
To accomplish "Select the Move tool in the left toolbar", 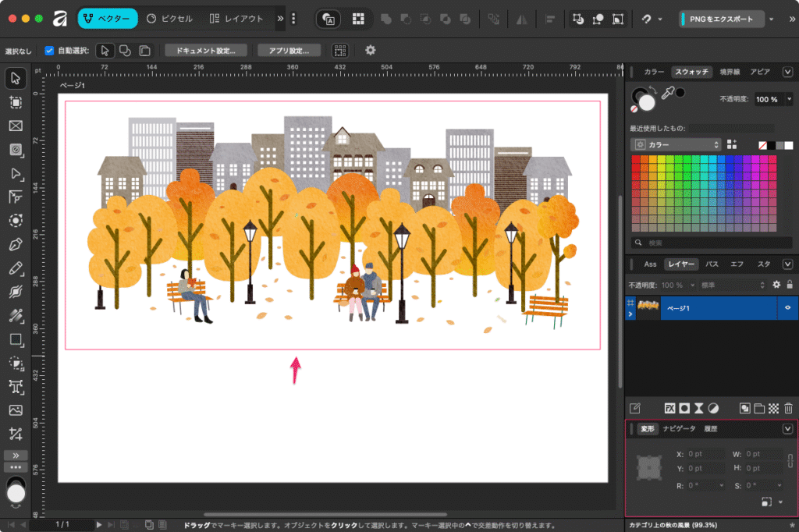I will pos(16,78).
